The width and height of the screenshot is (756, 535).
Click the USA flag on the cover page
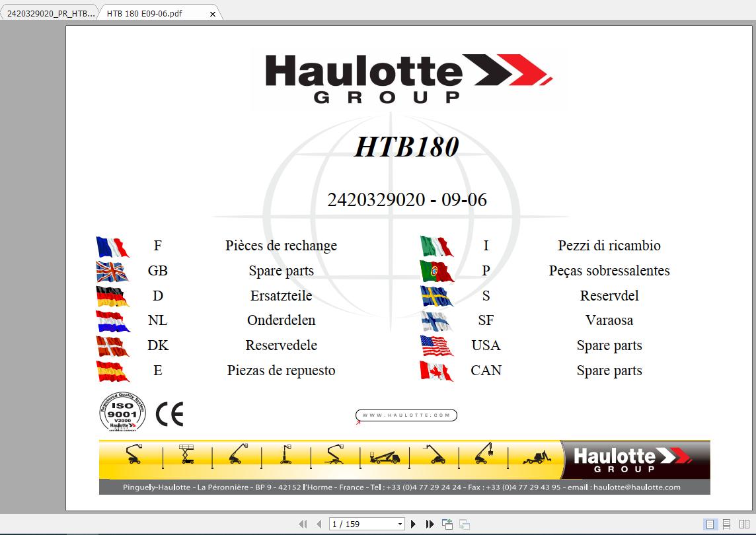tap(437, 345)
